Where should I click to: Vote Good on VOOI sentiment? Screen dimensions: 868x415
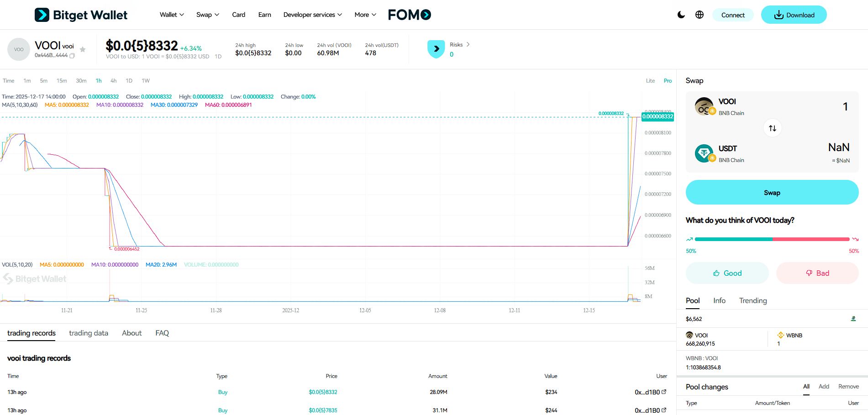(727, 273)
